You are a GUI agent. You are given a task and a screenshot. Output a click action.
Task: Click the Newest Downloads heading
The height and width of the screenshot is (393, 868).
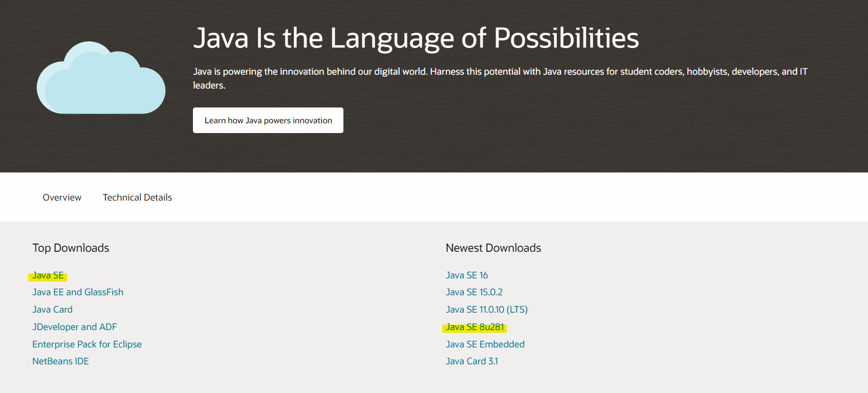493,248
